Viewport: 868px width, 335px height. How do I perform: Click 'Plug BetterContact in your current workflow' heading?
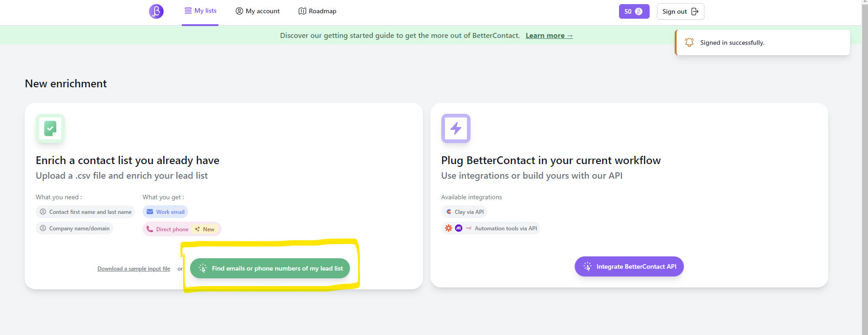pos(551,160)
